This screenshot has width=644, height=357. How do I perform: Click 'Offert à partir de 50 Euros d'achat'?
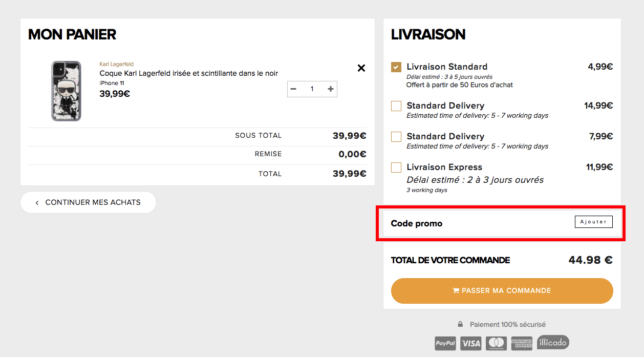coord(460,85)
